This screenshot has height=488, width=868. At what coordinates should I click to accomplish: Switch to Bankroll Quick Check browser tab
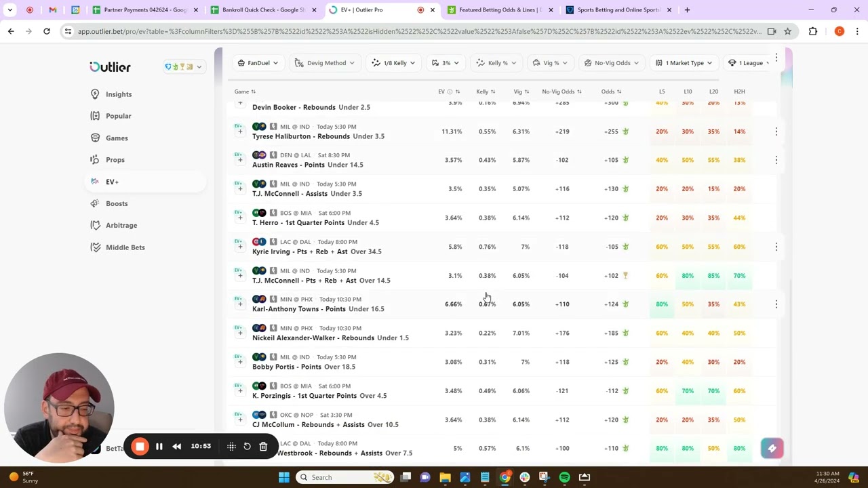(262, 10)
